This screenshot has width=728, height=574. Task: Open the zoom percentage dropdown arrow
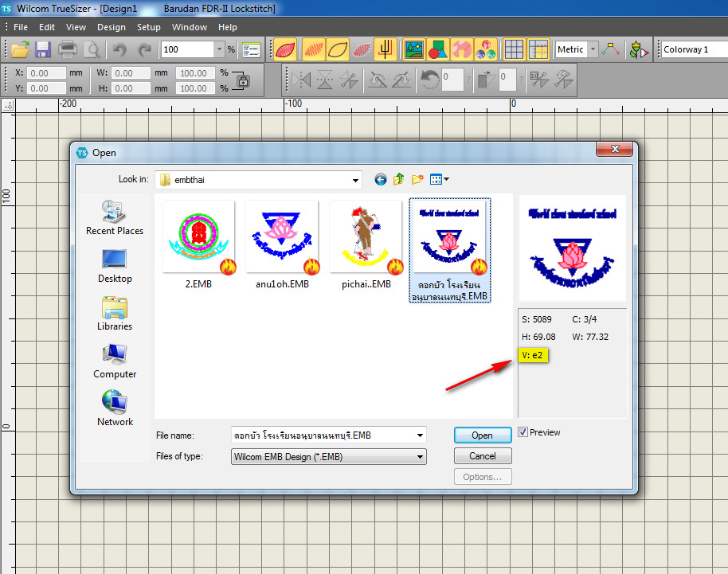pyautogui.click(x=219, y=49)
